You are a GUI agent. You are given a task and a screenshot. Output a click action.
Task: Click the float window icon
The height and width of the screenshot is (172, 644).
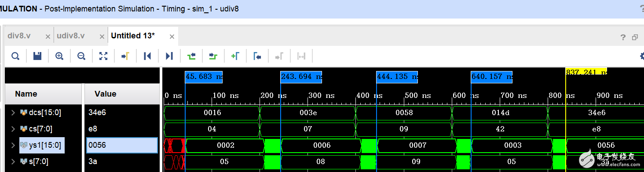tap(635, 37)
